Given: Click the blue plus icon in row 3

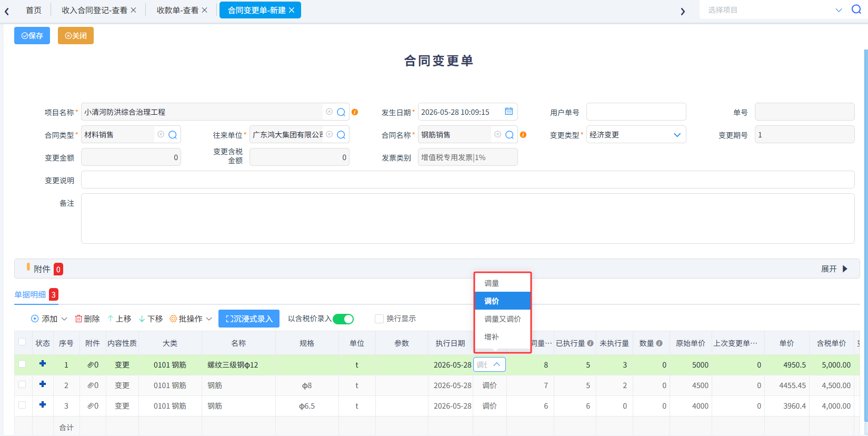Looking at the screenshot, I should point(43,404).
